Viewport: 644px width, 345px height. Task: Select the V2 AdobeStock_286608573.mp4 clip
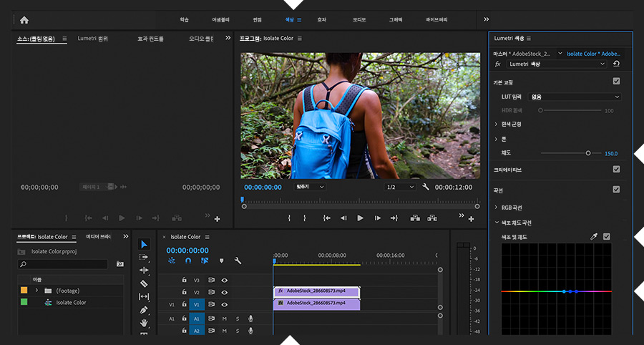click(316, 291)
